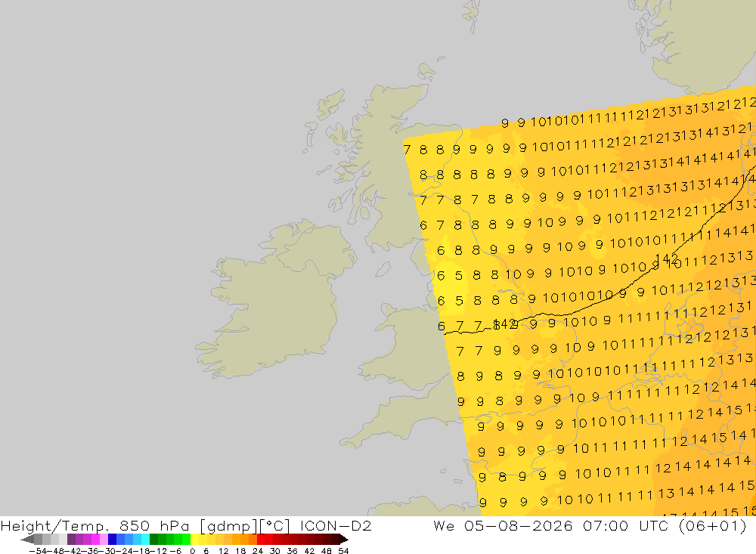
Task: Select the ICON-D2 model name label
Action: 336,525
